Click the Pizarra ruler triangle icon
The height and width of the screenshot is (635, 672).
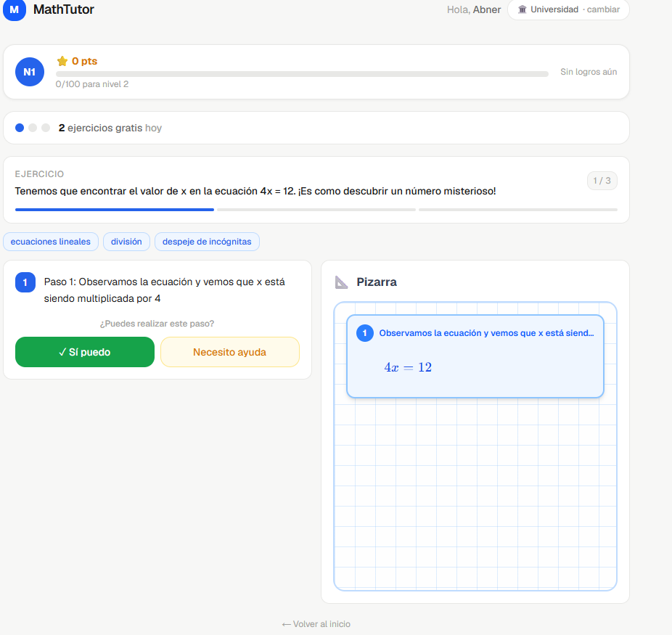click(x=341, y=282)
